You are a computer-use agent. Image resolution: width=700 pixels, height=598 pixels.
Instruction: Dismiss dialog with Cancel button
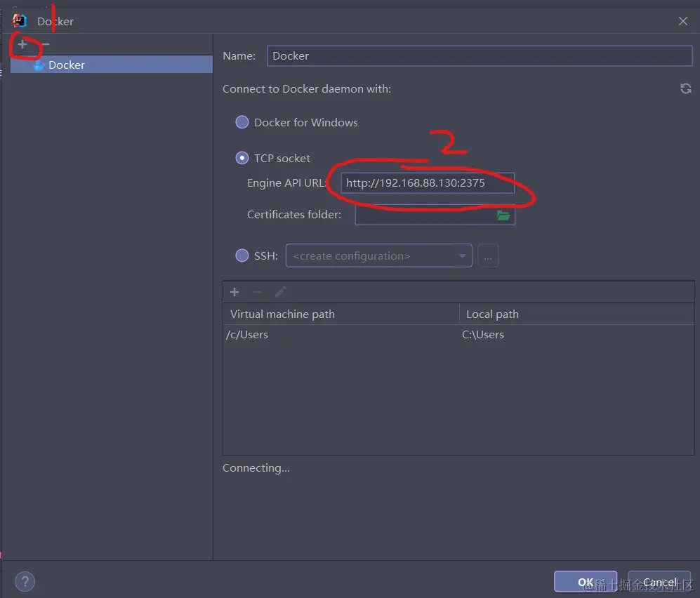coord(659,581)
